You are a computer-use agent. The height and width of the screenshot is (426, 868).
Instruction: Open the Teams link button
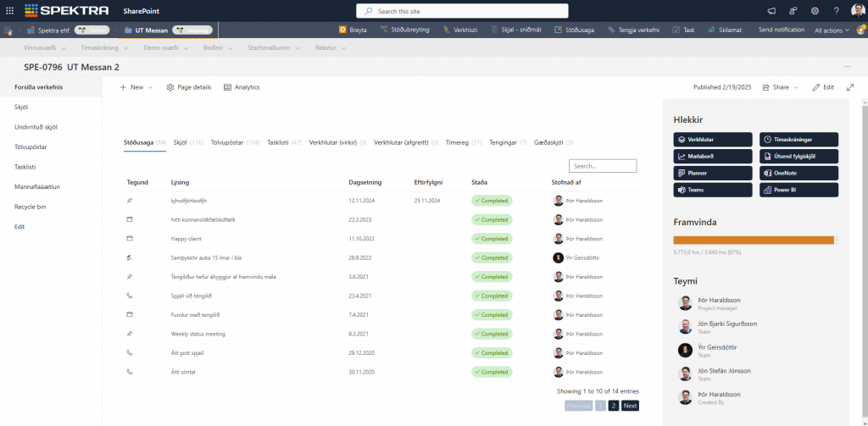tap(712, 190)
